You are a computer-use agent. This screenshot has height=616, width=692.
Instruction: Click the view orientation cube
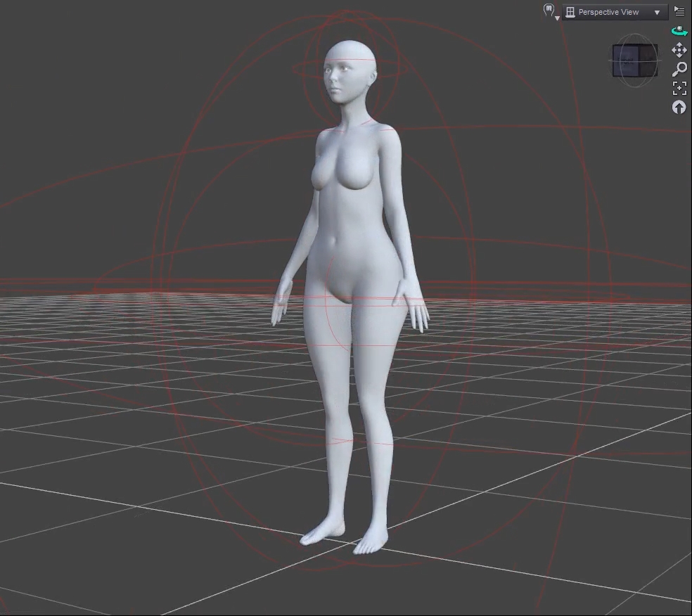(x=635, y=60)
